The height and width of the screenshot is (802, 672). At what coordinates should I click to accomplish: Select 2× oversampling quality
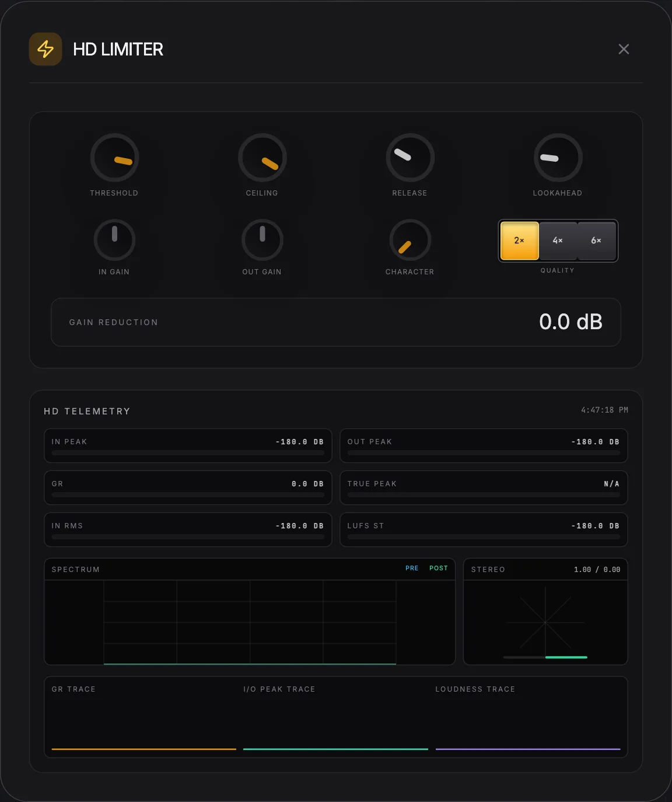tap(520, 240)
